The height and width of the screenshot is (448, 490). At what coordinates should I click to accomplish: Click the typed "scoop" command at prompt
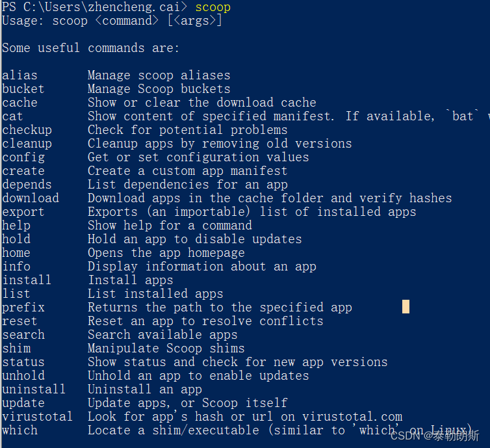point(212,7)
